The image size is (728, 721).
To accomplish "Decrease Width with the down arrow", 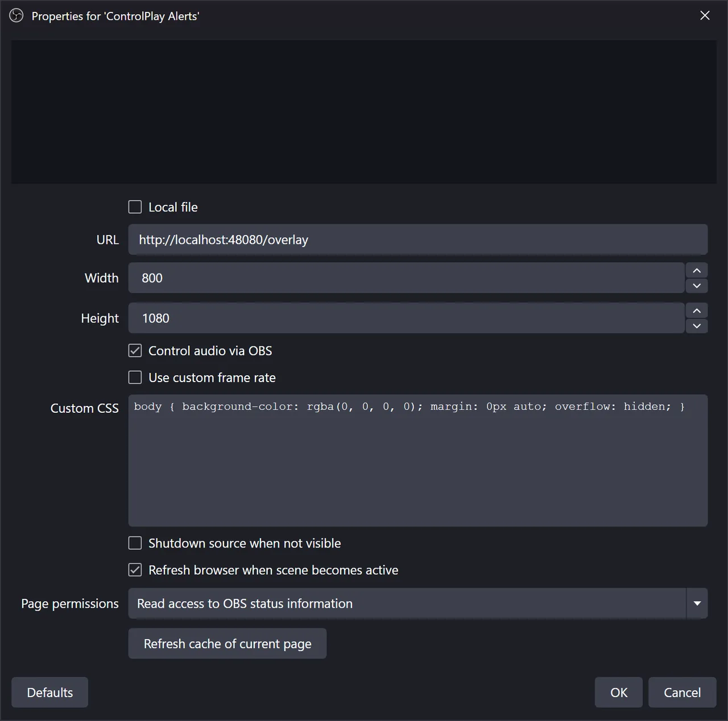I will [697, 285].
